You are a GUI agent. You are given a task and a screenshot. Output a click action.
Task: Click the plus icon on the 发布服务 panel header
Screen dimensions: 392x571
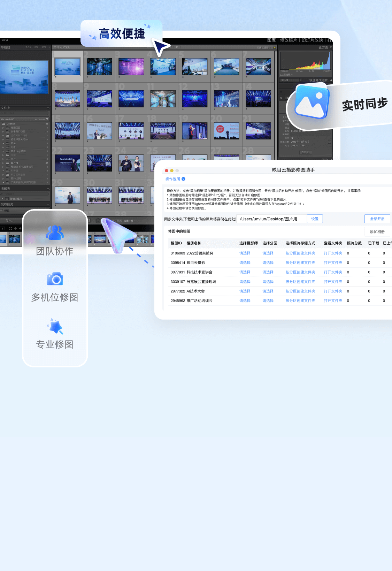48,204
